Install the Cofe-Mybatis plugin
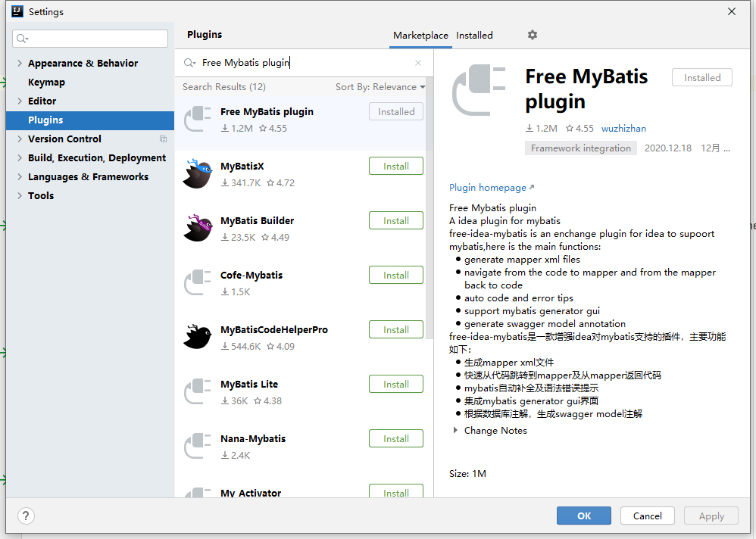 point(396,275)
